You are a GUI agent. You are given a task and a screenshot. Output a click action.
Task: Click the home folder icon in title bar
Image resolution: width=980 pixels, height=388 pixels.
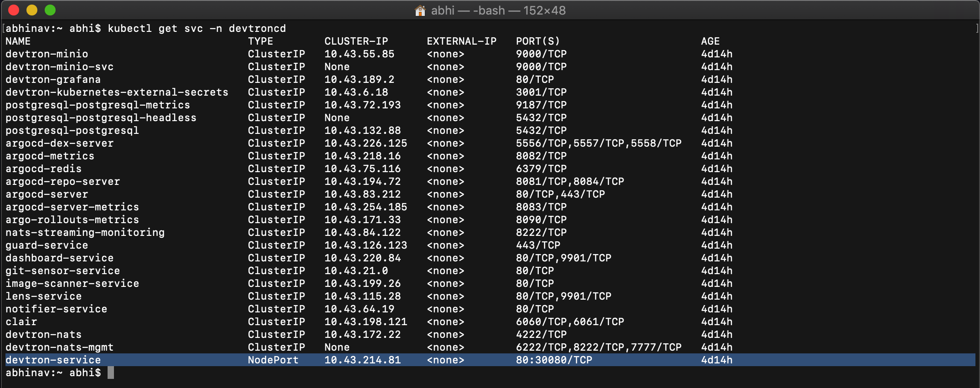(420, 10)
